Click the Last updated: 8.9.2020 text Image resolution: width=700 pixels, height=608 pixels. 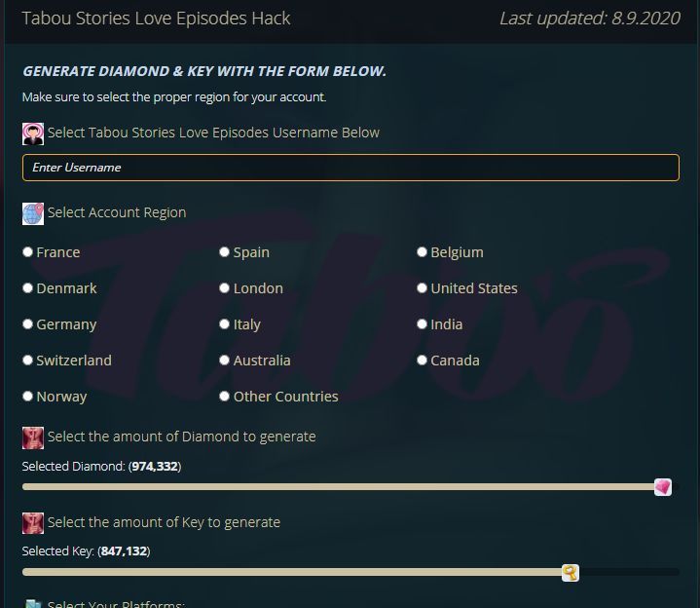click(x=590, y=19)
